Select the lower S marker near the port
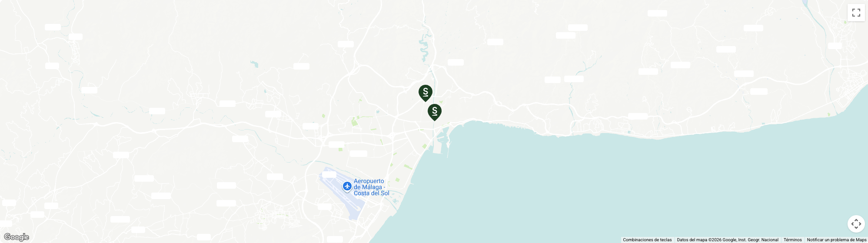 [435, 112]
